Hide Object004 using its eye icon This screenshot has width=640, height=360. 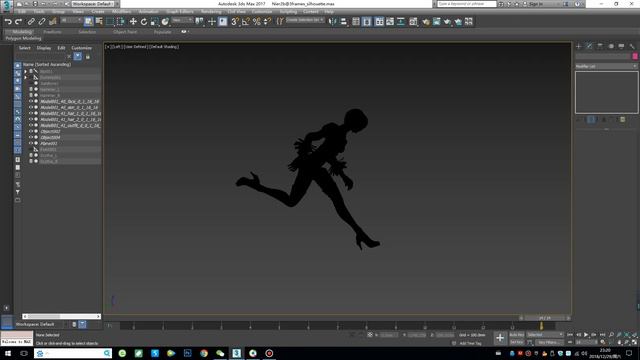click(x=31, y=138)
